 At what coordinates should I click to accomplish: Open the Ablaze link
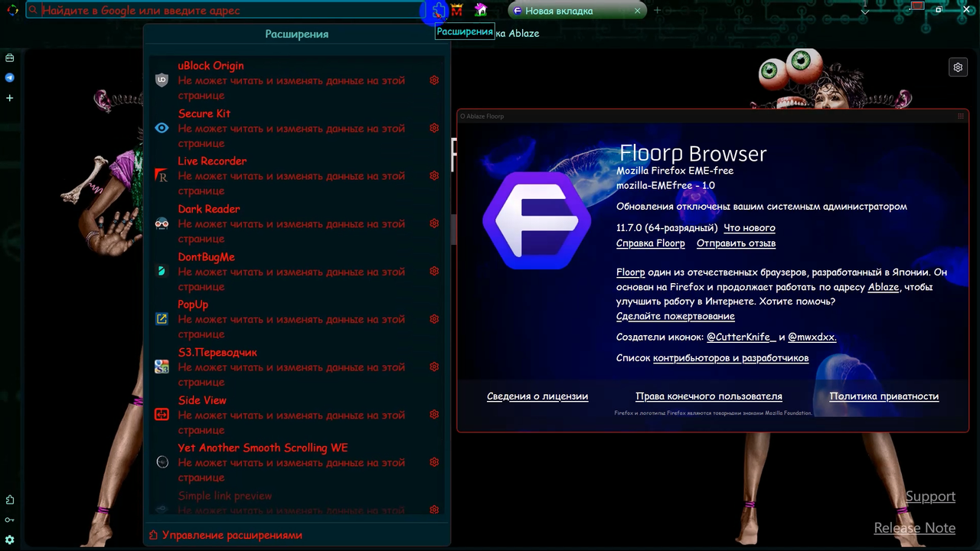[883, 287]
